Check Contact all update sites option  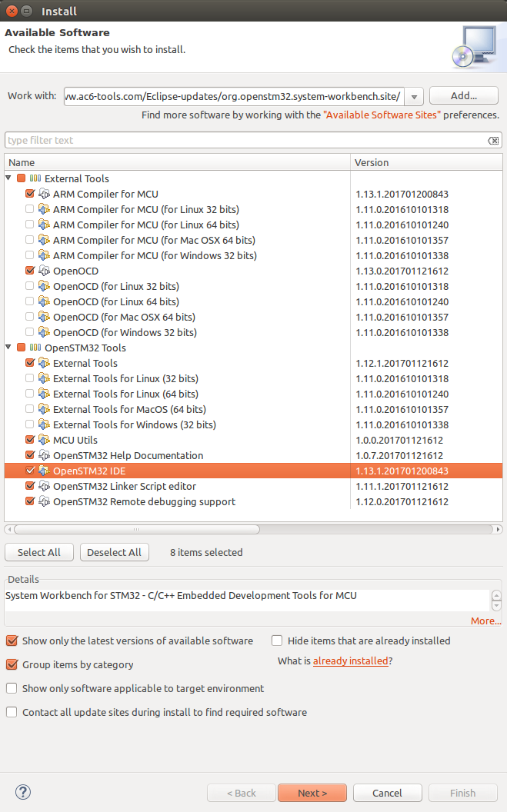coord(12,712)
